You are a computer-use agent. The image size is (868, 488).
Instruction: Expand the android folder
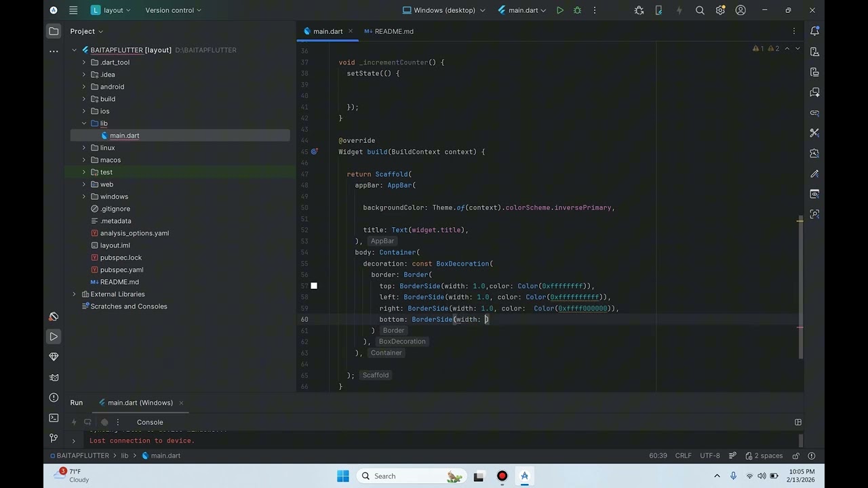(84, 87)
